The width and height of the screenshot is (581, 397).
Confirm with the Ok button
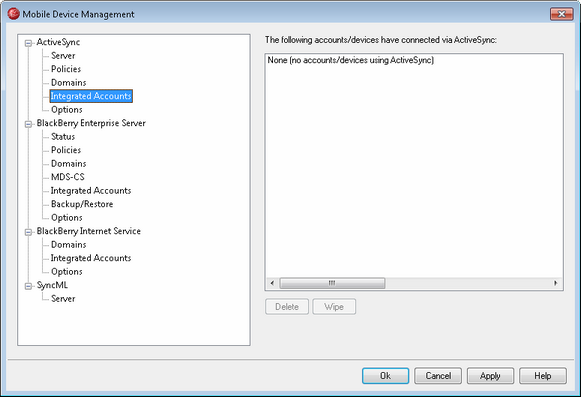coord(385,376)
